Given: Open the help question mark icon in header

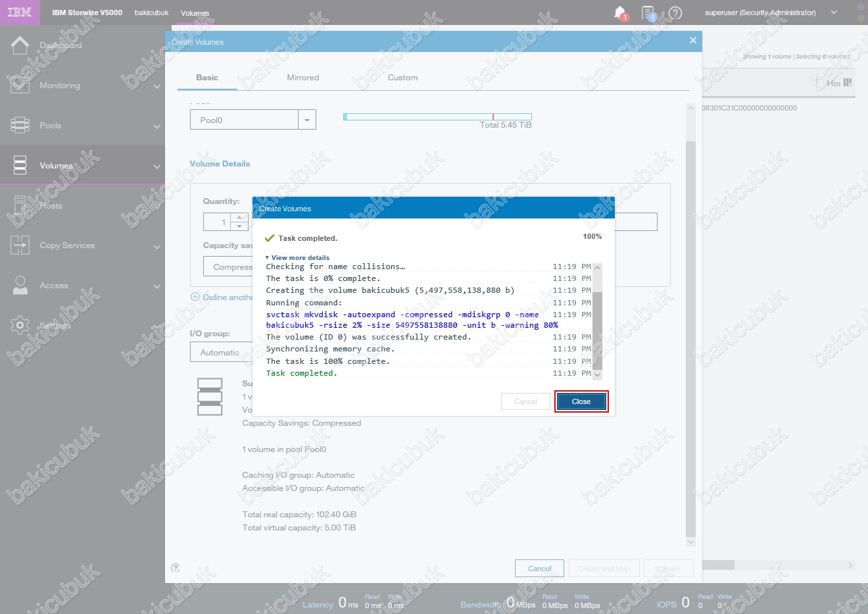Looking at the screenshot, I should coord(675,13).
